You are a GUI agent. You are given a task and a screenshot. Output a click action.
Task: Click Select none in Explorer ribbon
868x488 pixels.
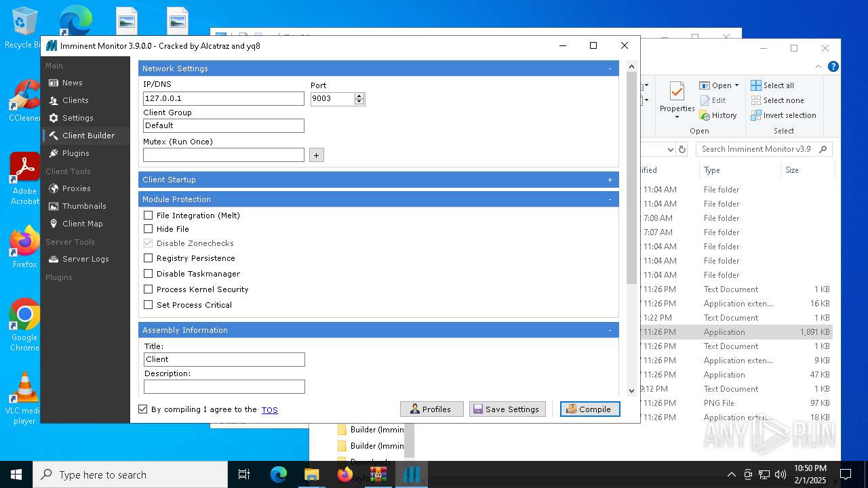point(777,100)
